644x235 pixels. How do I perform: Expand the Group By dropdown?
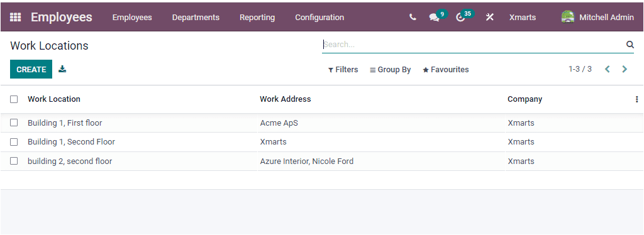pyautogui.click(x=390, y=70)
